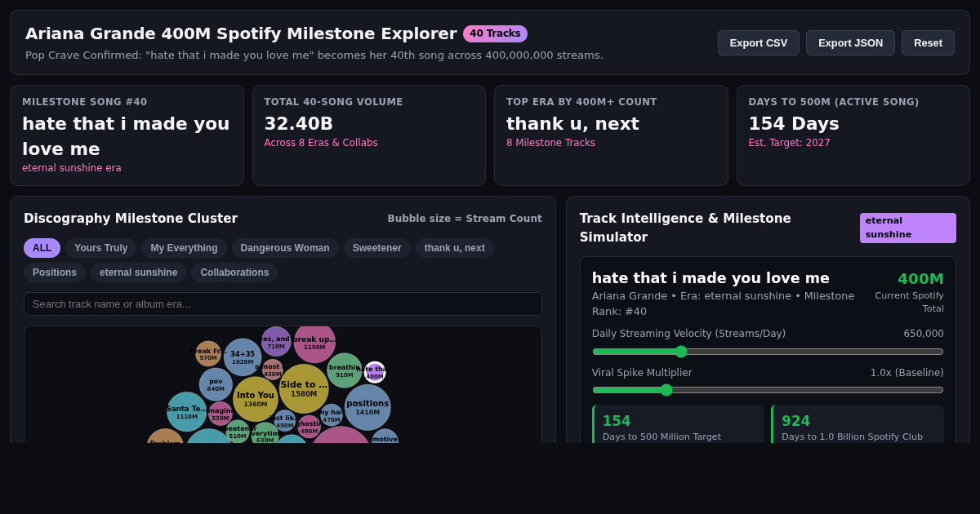Select the Break Free 570M bubble
The width and height of the screenshot is (980, 514).
point(208,354)
